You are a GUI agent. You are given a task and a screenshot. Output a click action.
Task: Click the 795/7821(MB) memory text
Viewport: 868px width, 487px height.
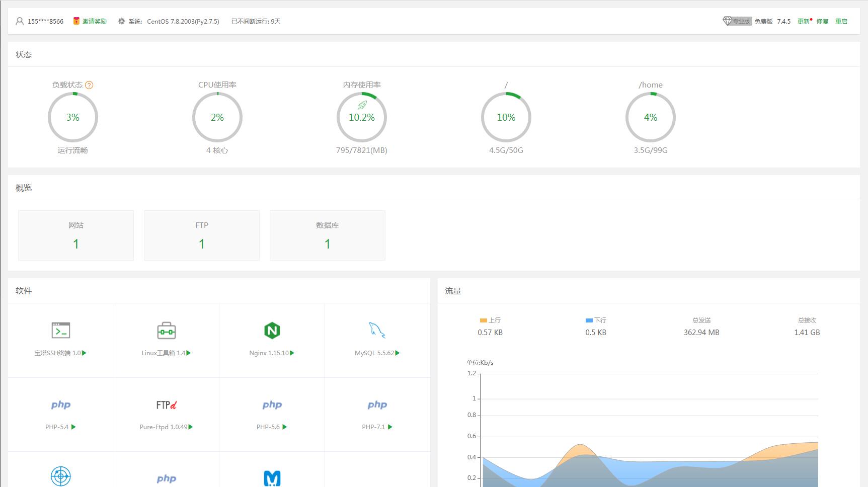362,150
